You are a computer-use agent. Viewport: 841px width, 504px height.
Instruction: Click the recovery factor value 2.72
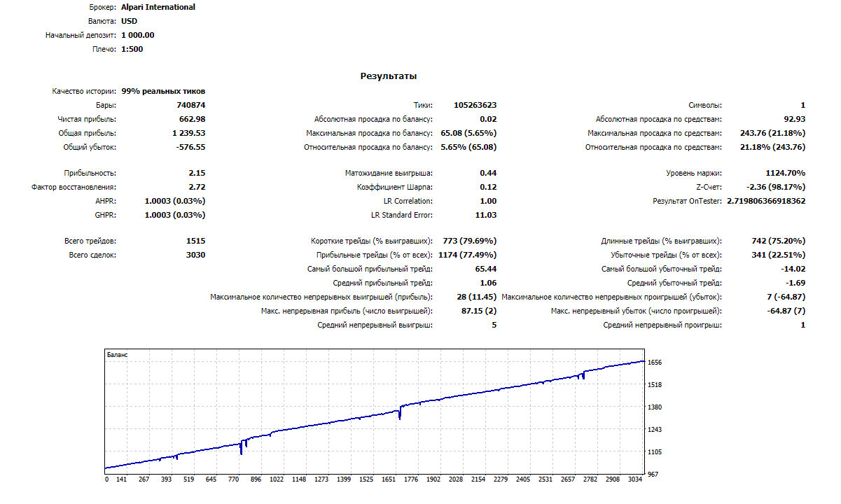click(197, 187)
